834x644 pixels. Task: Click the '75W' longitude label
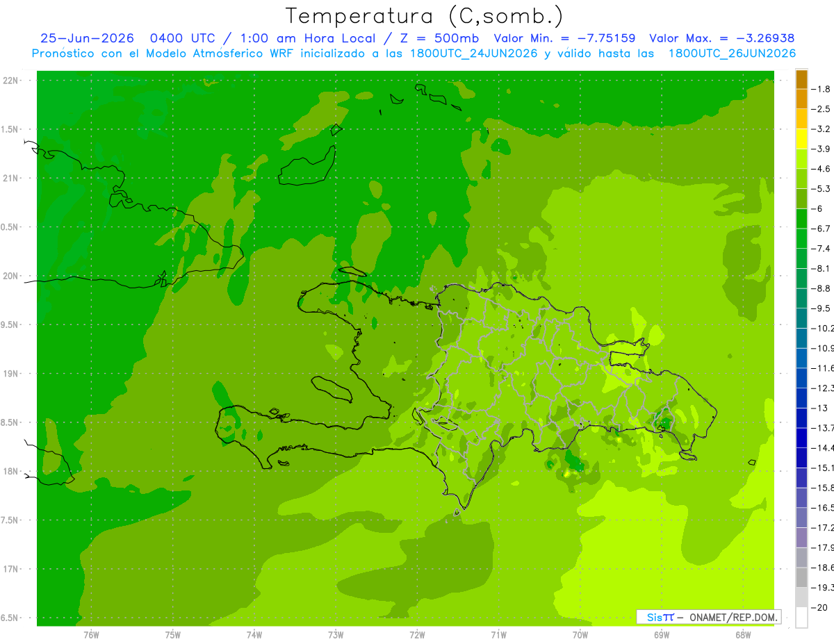coord(173,634)
